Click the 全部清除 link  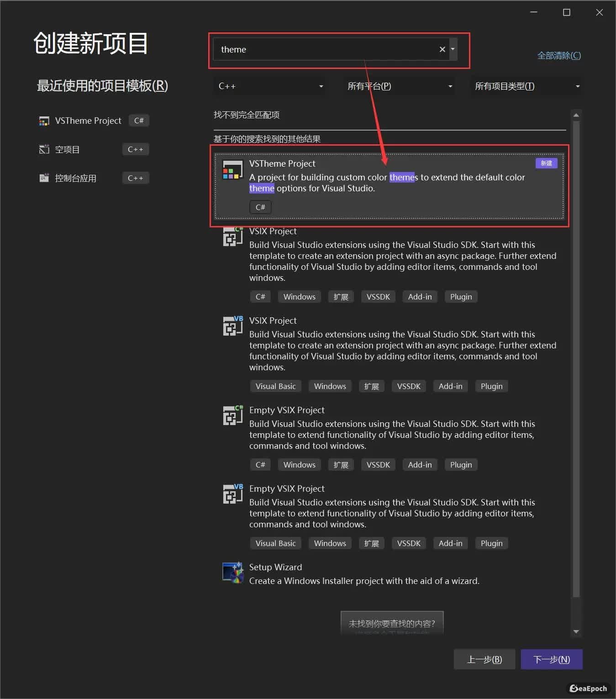pyautogui.click(x=559, y=56)
